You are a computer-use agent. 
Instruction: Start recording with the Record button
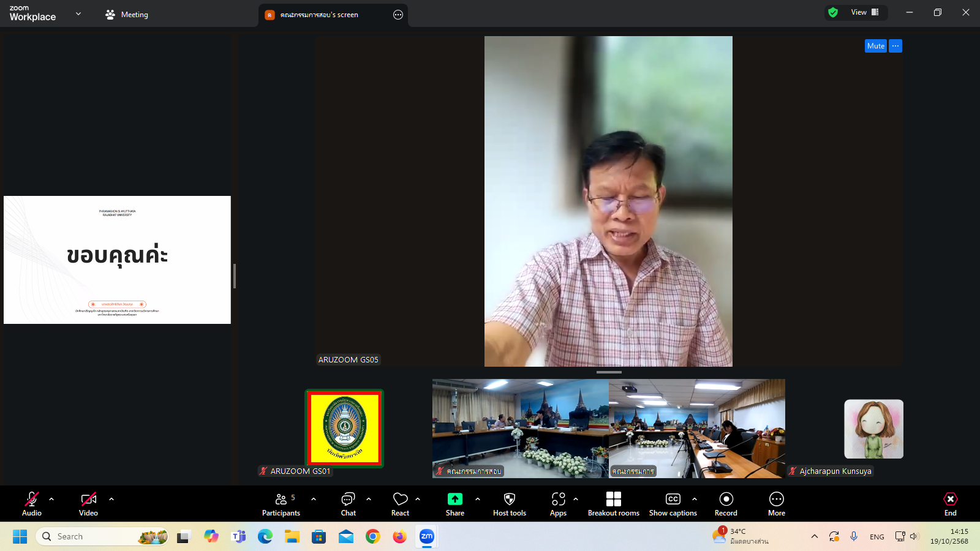pyautogui.click(x=726, y=504)
